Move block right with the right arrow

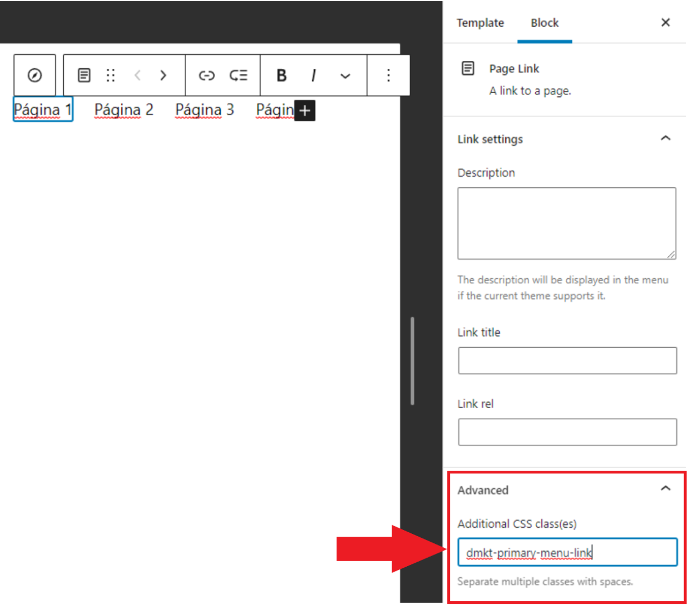pyautogui.click(x=163, y=75)
